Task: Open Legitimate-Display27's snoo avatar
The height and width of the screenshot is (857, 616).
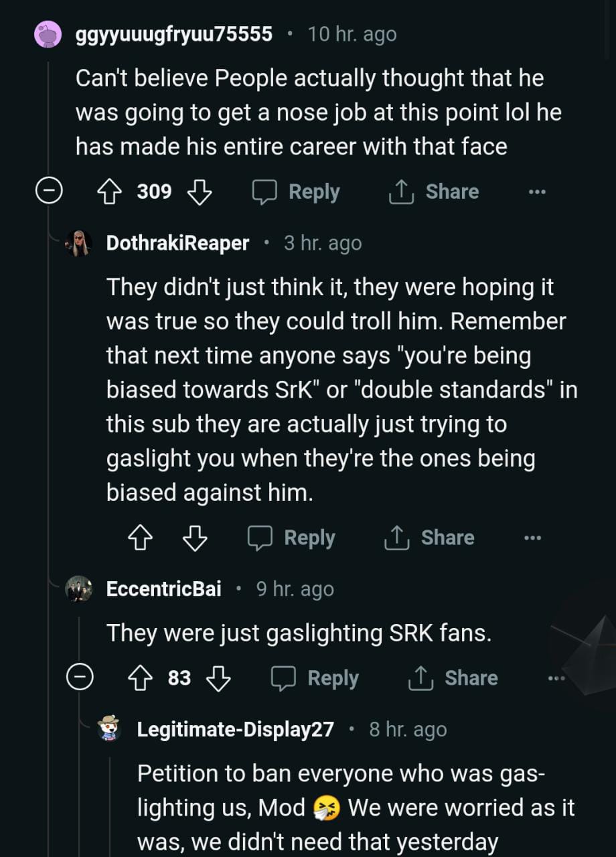Action: [x=110, y=729]
